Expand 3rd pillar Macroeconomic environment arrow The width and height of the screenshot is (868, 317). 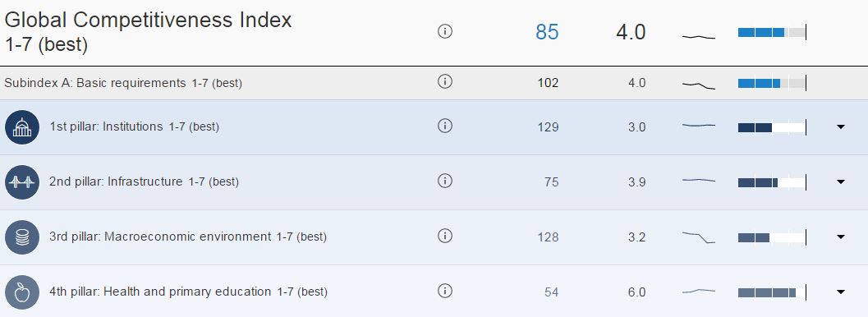pos(841,237)
